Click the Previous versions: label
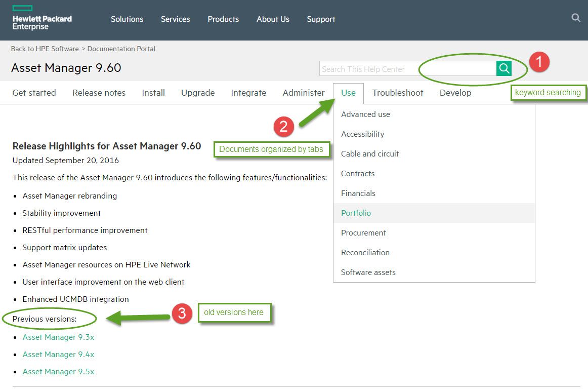Screen dimensions: 588x391 45,319
